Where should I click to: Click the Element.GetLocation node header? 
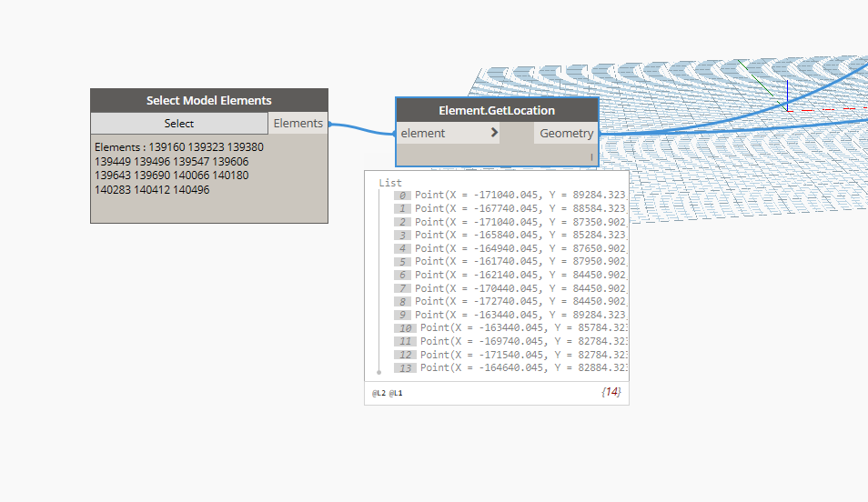click(x=497, y=111)
